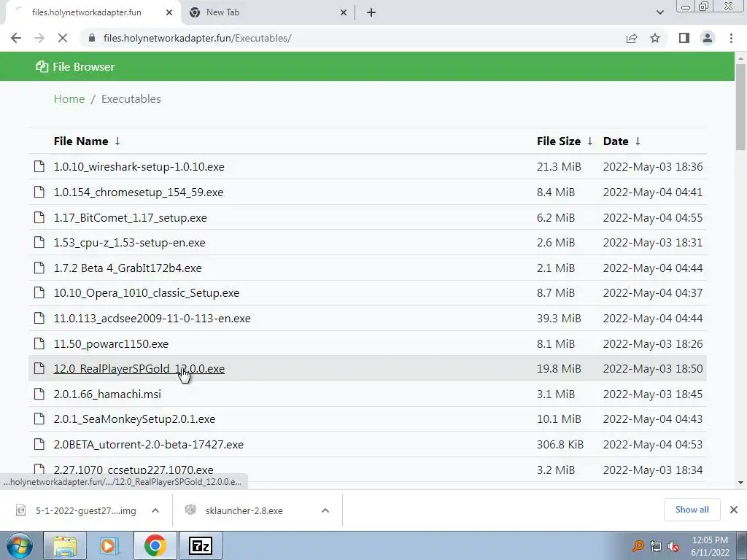Viewport: 747px width, 560px height.
Task: Open 2.0BETA_utorrent-2.0-beta-17427.exe link
Action: 148,444
